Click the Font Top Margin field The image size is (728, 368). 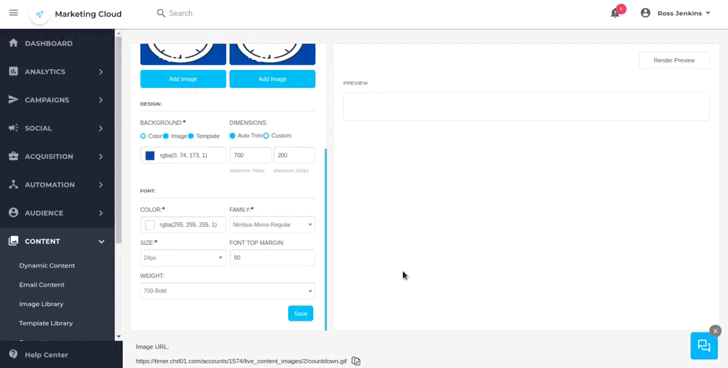272,258
